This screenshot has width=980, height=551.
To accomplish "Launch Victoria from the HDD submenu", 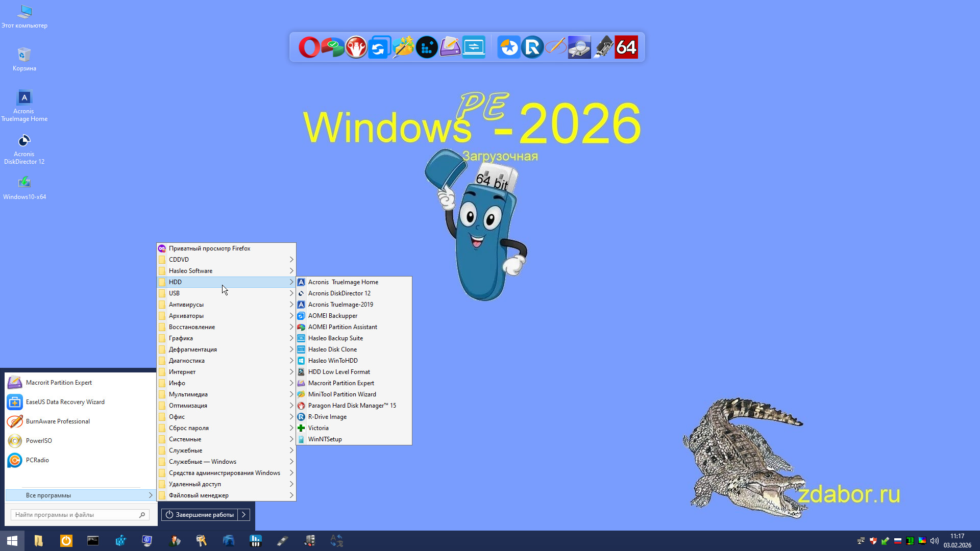I will tap(318, 428).
